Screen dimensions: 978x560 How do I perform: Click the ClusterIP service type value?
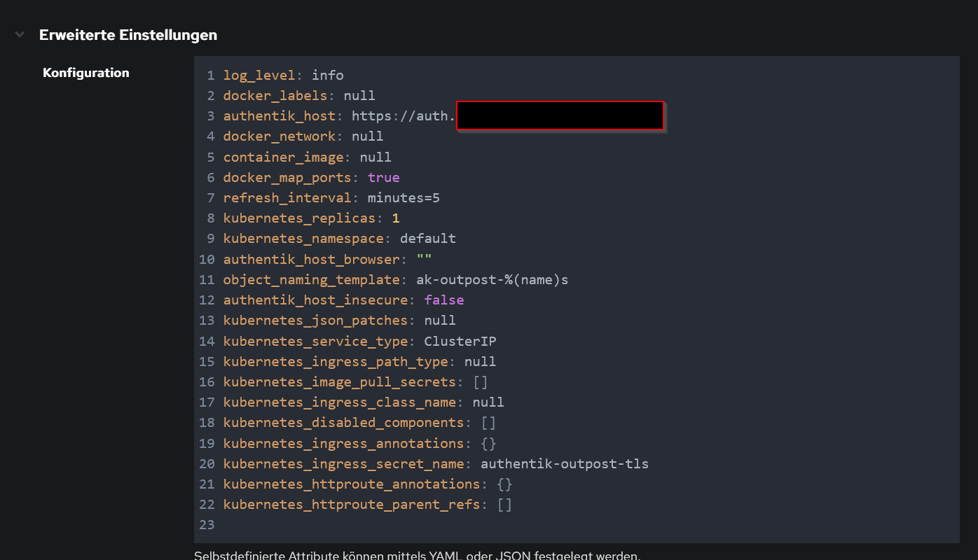click(460, 342)
